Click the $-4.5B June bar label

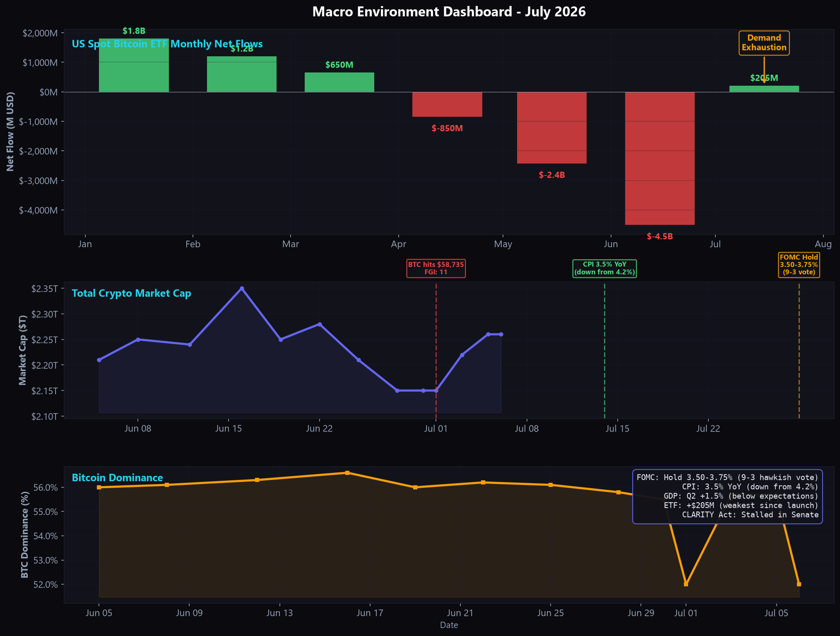(x=659, y=236)
